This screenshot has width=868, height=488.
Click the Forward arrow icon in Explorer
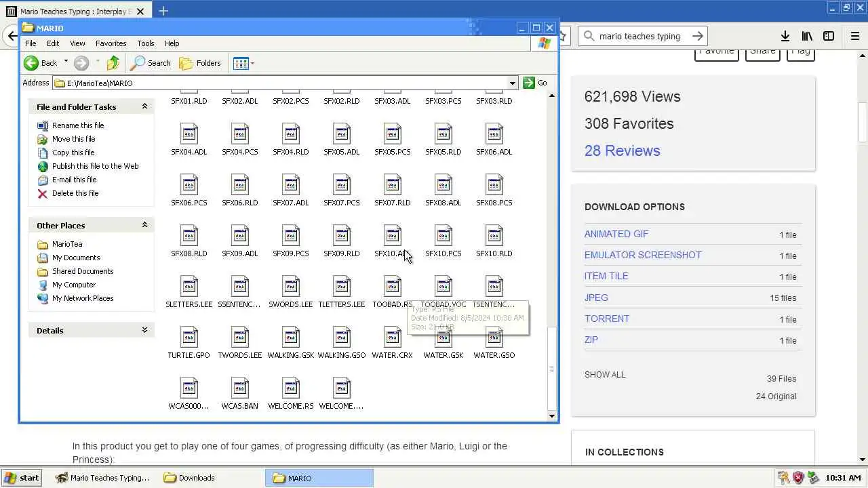point(81,63)
